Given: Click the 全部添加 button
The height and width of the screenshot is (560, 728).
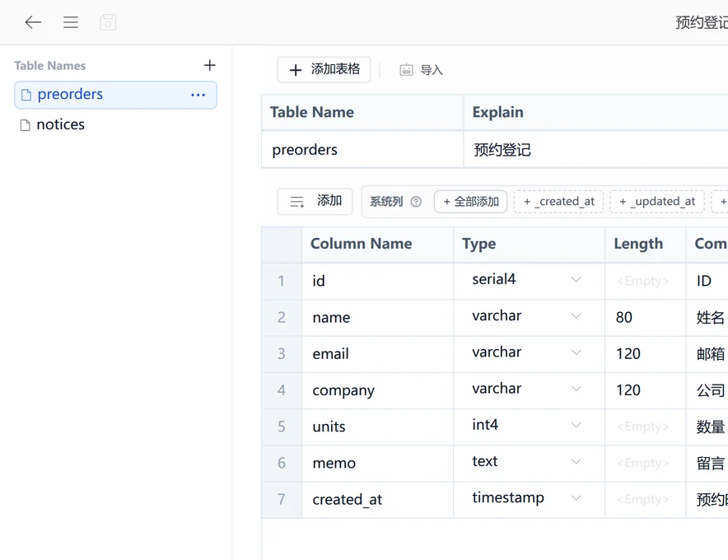Looking at the screenshot, I should 470,202.
